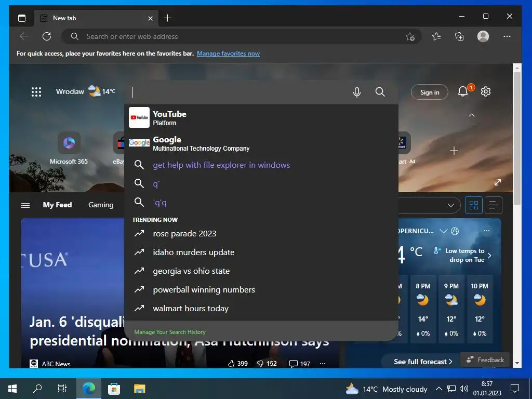
Task: Switch to Gaming tab
Action: (101, 205)
